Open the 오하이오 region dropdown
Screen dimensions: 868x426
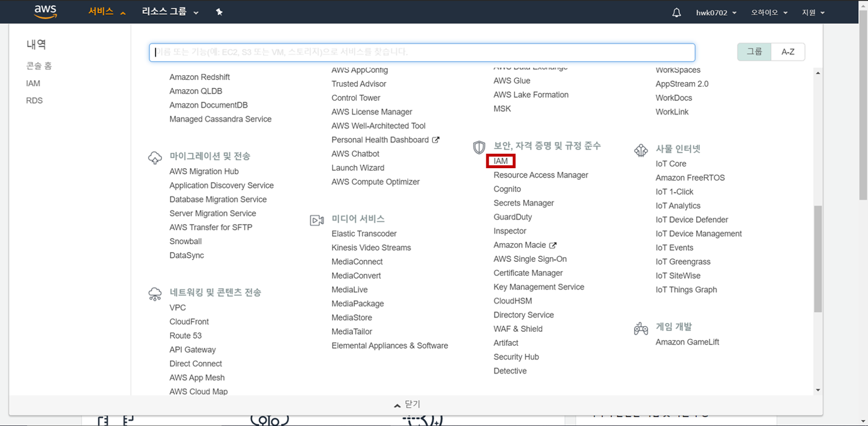coord(769,12)
